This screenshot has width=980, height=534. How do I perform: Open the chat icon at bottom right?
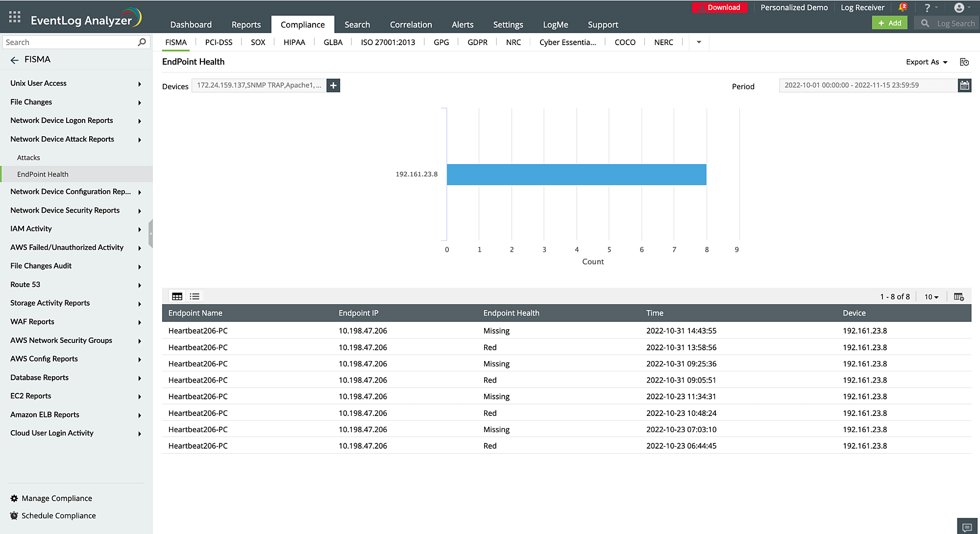pyautogui.click(x=967, y=527)
